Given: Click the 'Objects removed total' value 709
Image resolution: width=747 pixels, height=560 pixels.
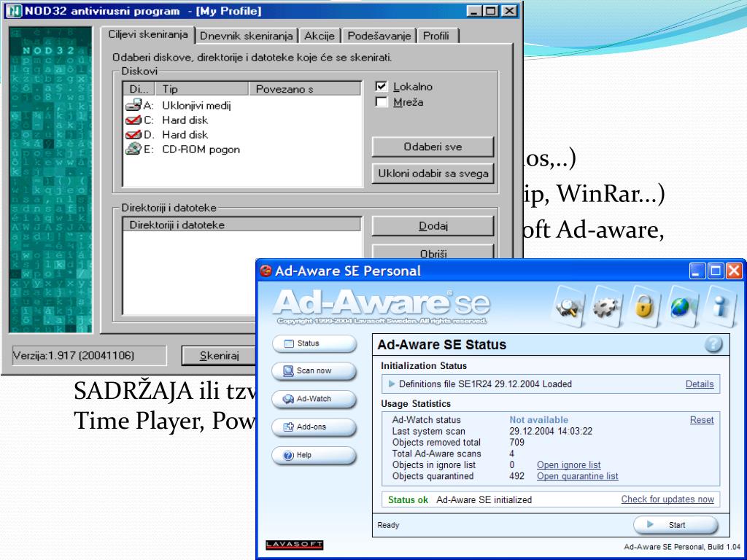Looking at the screenshot, I should coord(517,443).
